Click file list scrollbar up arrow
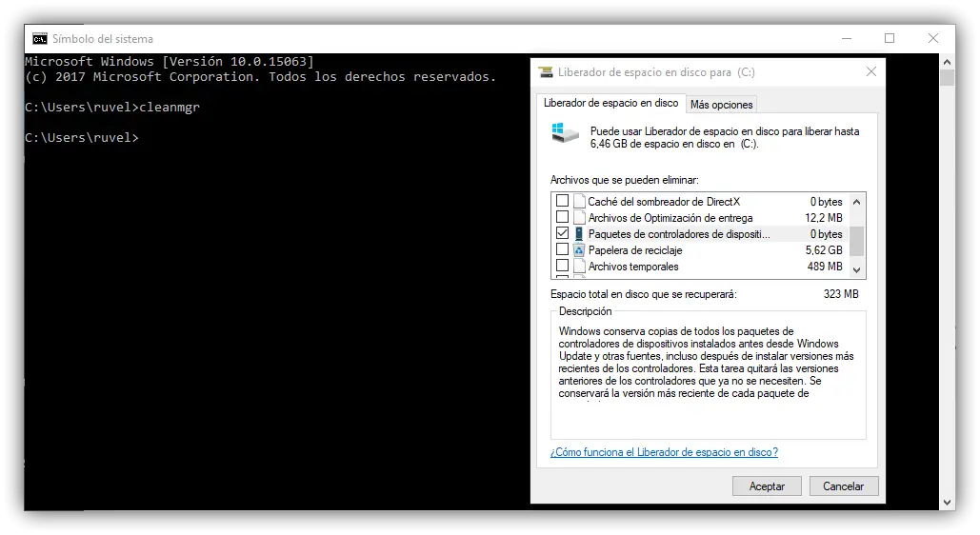Viewport: 980px width, 535px height. (857, 202)
